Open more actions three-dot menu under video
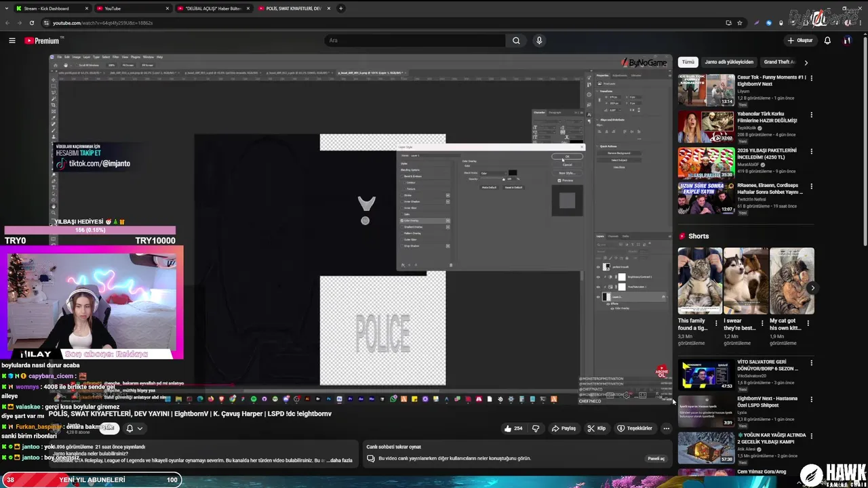Screen dimensions: 868x488 coord(666,428)
